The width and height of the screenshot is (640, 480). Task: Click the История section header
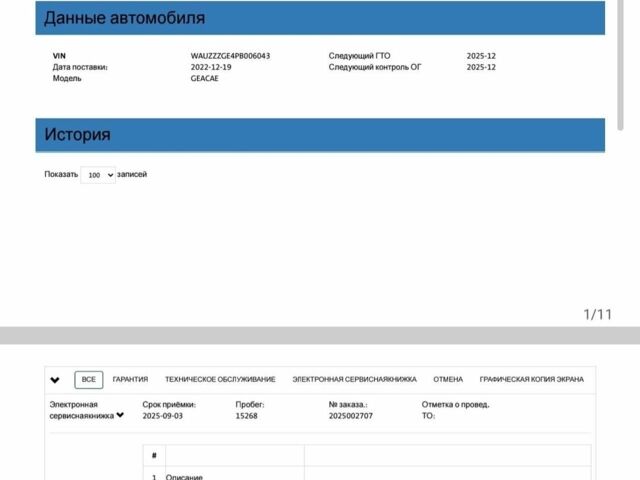(x=320, y=135)
